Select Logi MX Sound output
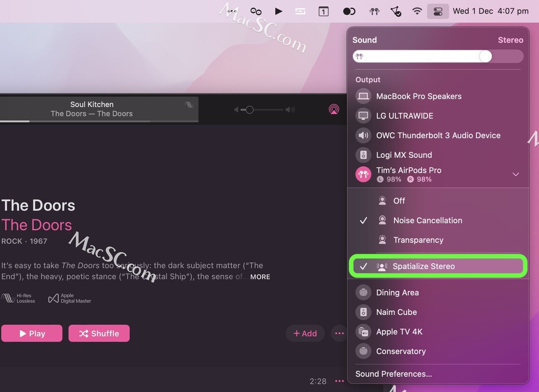This screenshot has height=392, width=539. pos(438,155)
